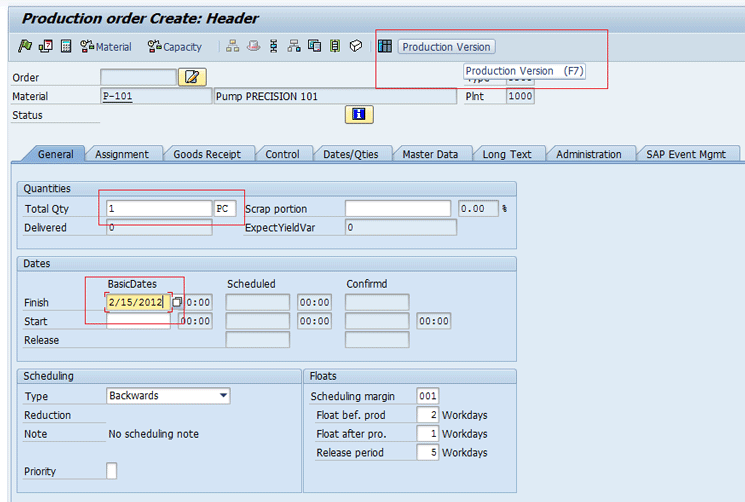Go to the Dates/Qties tab
Image resolution: width=745 pixels, height=502 pixels.
pyautogui.click(x=351, y=154)
